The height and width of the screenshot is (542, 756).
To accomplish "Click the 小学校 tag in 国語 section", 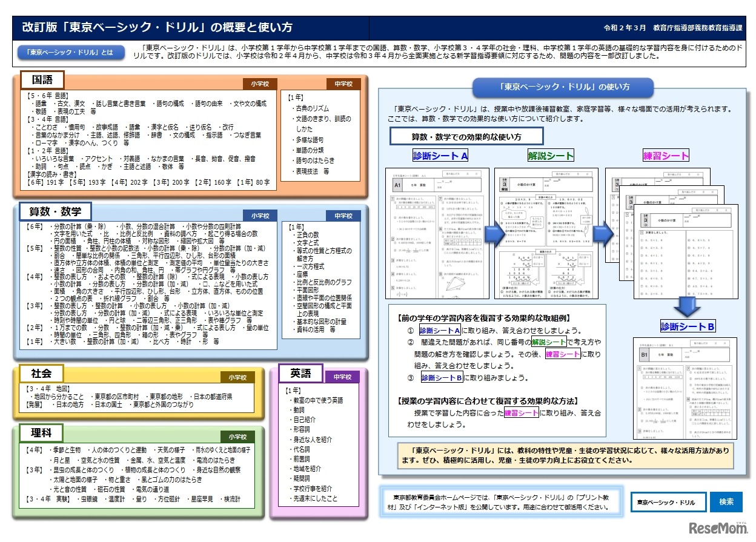I will 260,84.
